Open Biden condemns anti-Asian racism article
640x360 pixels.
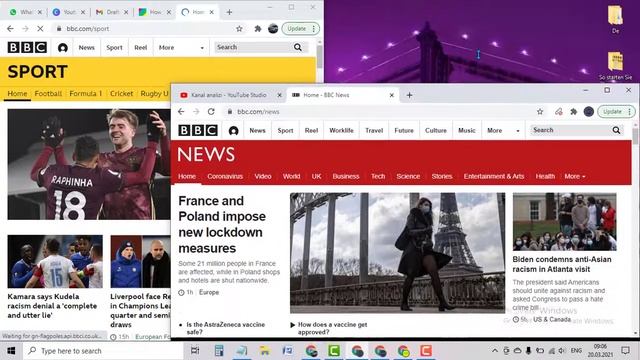click(x=562, y=264)
